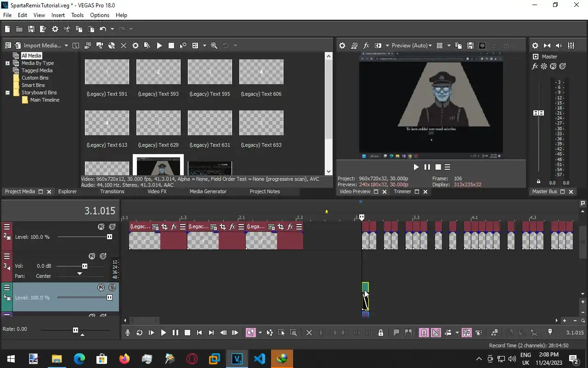Screen dimensions: 588x368
Task: Select the (Legacy) Text 629 thumbnail
Action: [158, 123]
